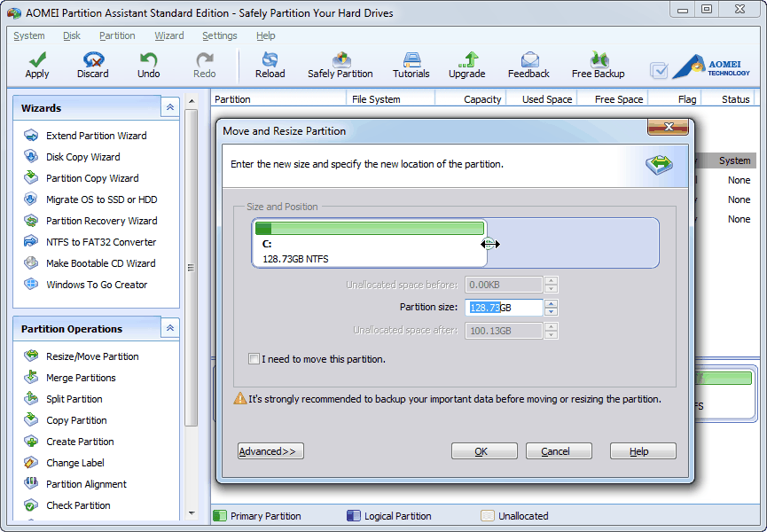Viewport: 767px width, 532px height.
Task: Launch the NTFS to FAT32 Converter
Action: (101, 242)
